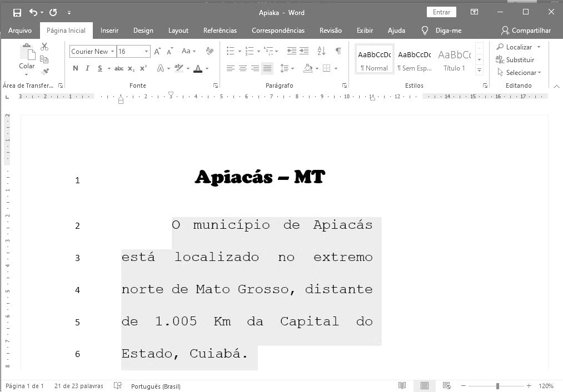The height and width of the screenshot is (392, 563).
Task: Open the Arquivo tab
Action: (x=20, y=31)
